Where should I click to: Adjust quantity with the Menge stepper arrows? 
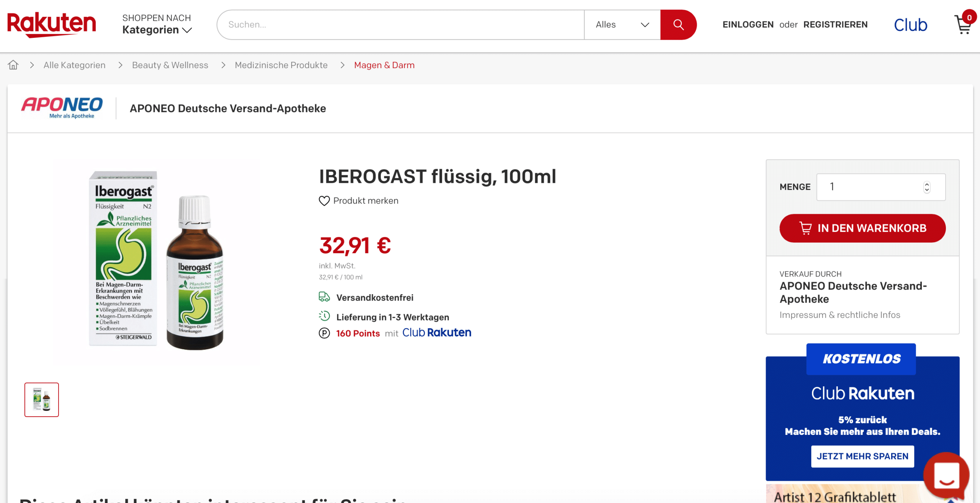click(927, 187)
